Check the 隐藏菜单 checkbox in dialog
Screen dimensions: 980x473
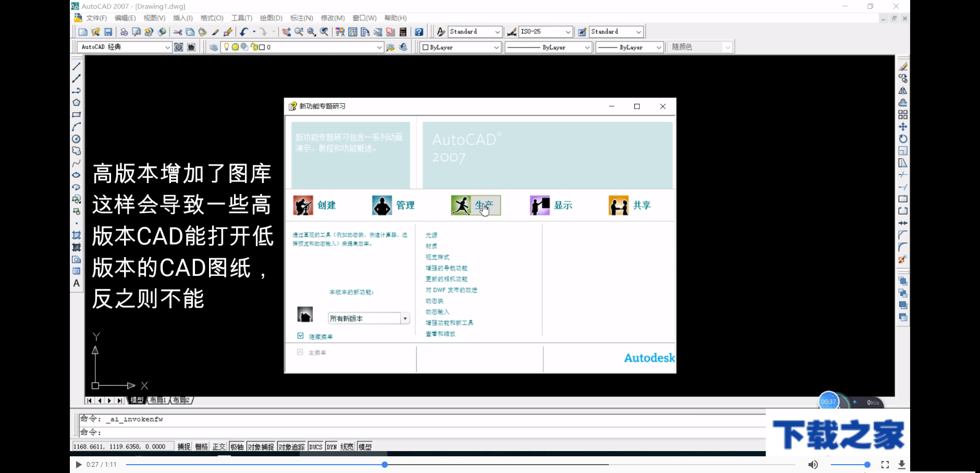pos(300,336)
